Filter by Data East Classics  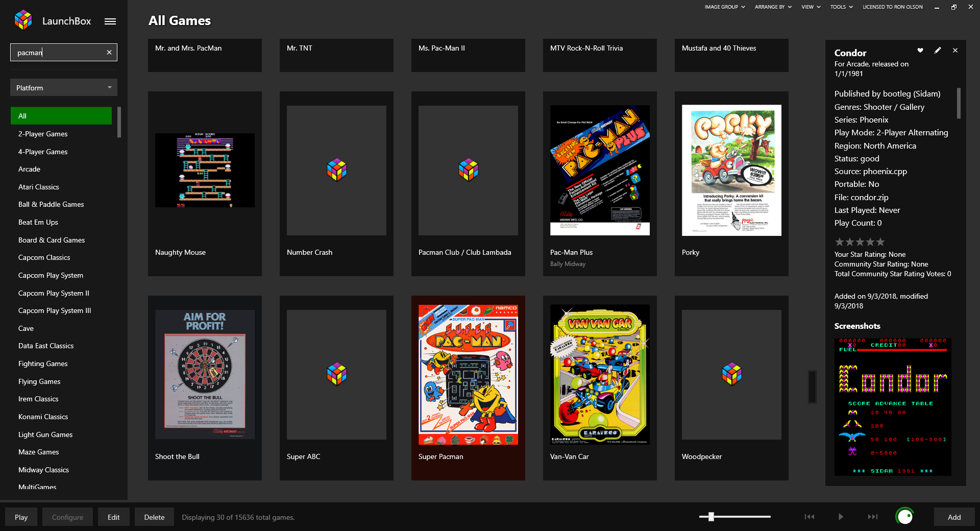(x=46, y=346)
